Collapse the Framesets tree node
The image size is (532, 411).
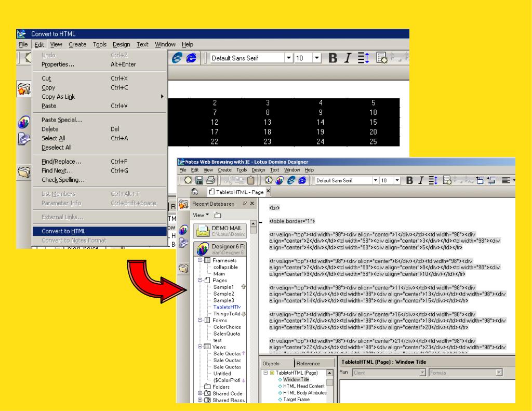(x=200, y=260)
